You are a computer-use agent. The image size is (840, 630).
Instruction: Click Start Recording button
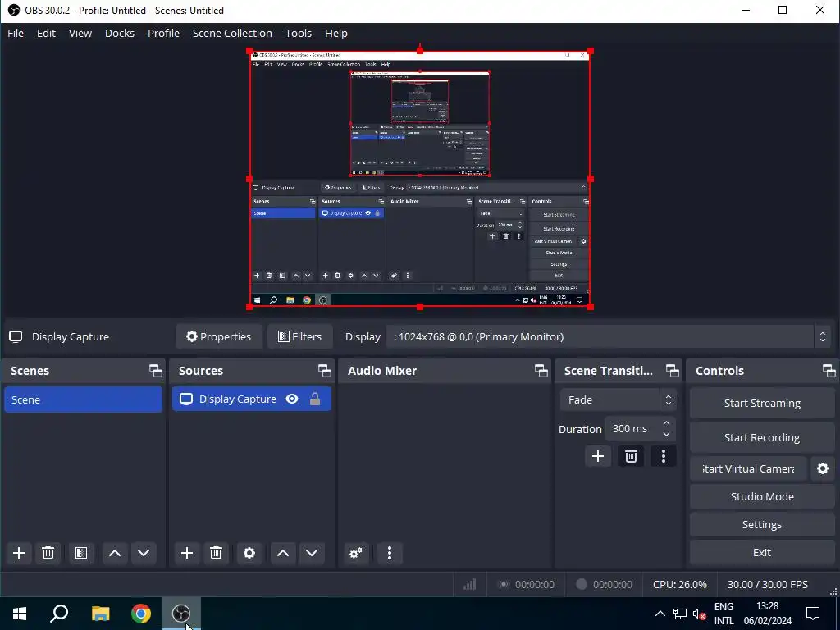coord(762,438)
